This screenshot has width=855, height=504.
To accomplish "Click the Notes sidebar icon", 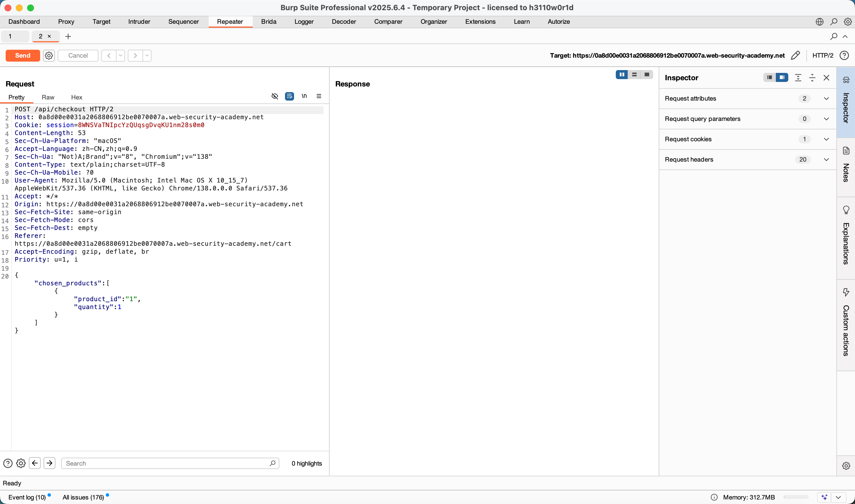I will pos(846,151).
